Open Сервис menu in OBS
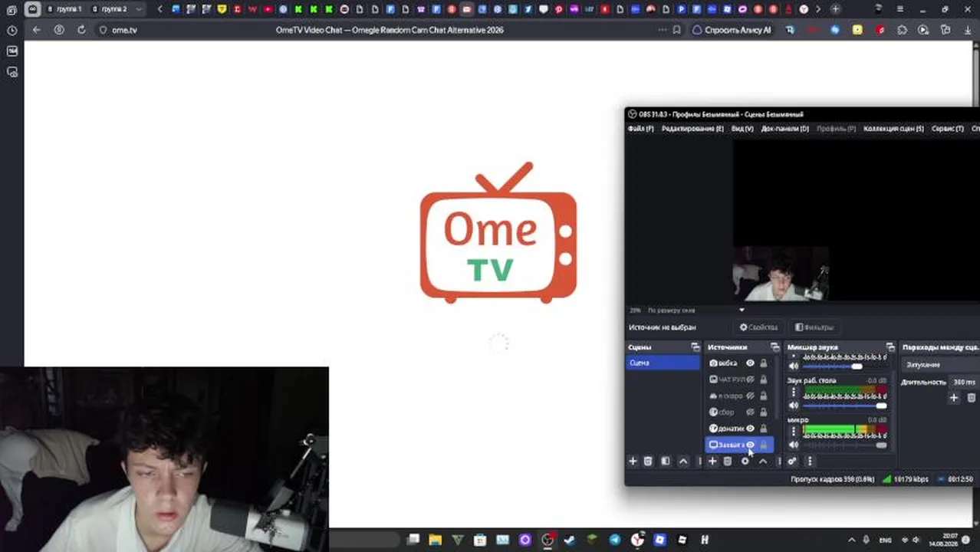Viewport: 980px width, 552px height. [947, 129]
